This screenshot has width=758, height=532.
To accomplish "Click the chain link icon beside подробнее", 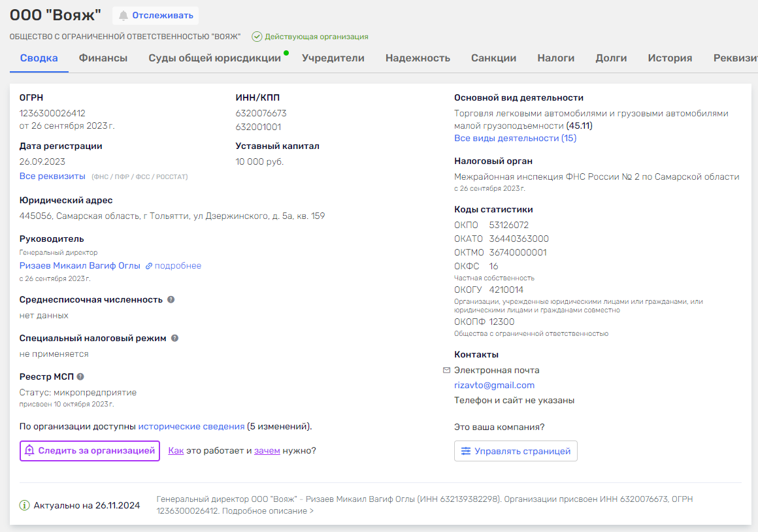I will point(149,266).
